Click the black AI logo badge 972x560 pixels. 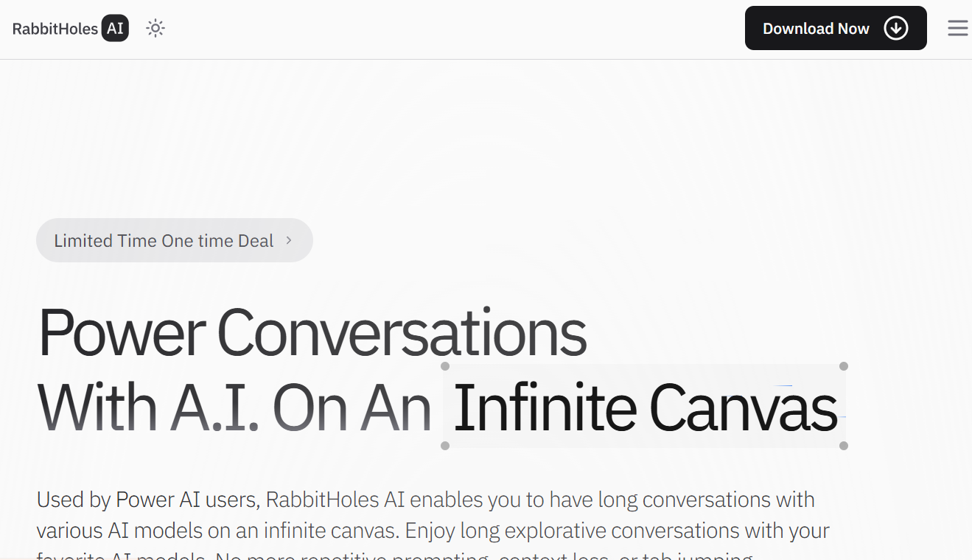pos(114,28)
